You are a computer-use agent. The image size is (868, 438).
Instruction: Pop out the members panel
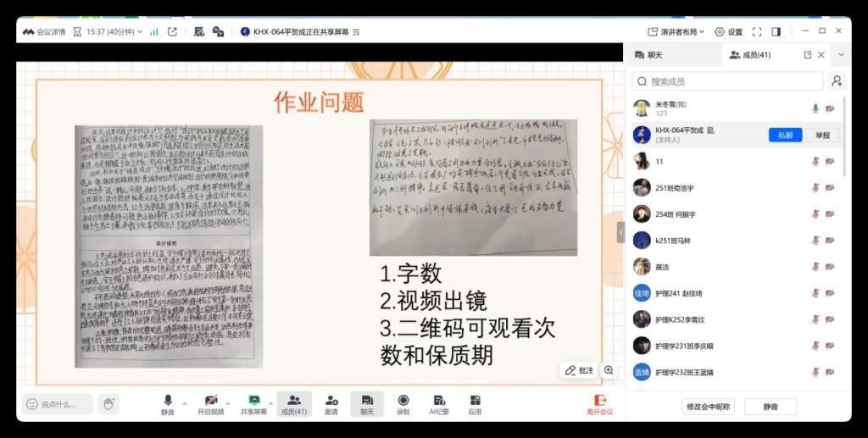[x=807, y=55]
